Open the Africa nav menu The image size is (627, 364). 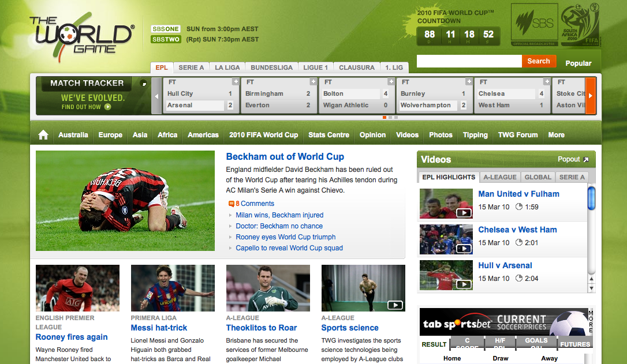(x=167, y=135)
